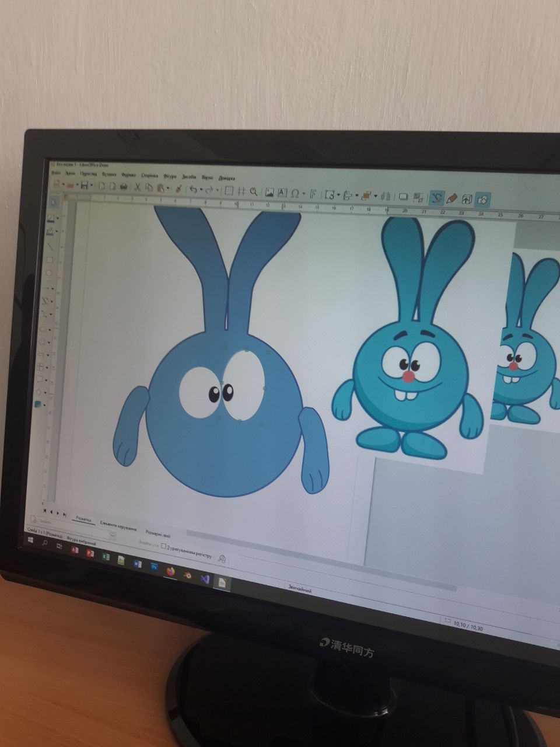Toggle the helplines while moving icon
The height and width of the screenshot is (747, 560).
point(241,191)
